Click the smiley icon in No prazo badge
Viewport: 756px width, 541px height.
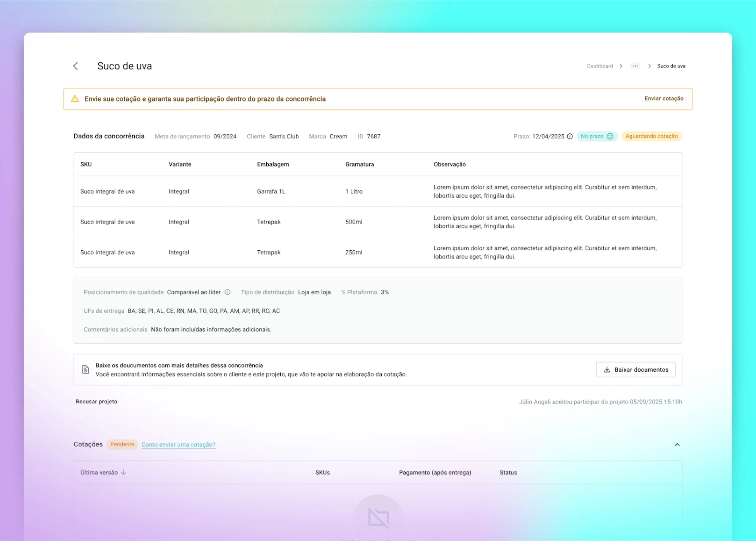click(x=610, y=136)
